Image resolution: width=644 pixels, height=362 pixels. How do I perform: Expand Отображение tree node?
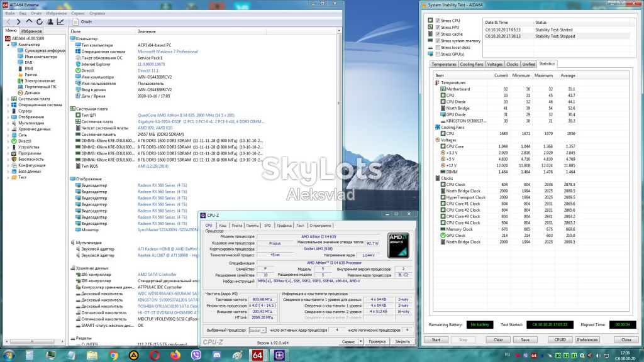pyautogui.click(x=8, y=117)
